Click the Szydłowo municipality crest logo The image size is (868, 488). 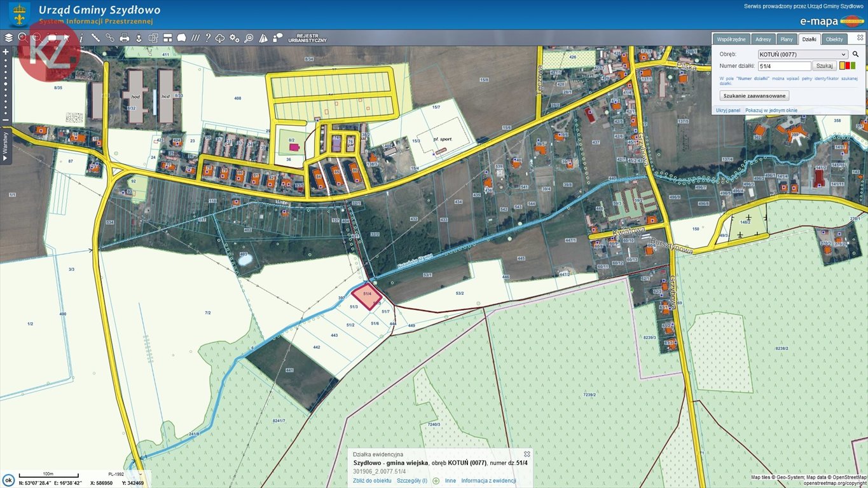19,14
